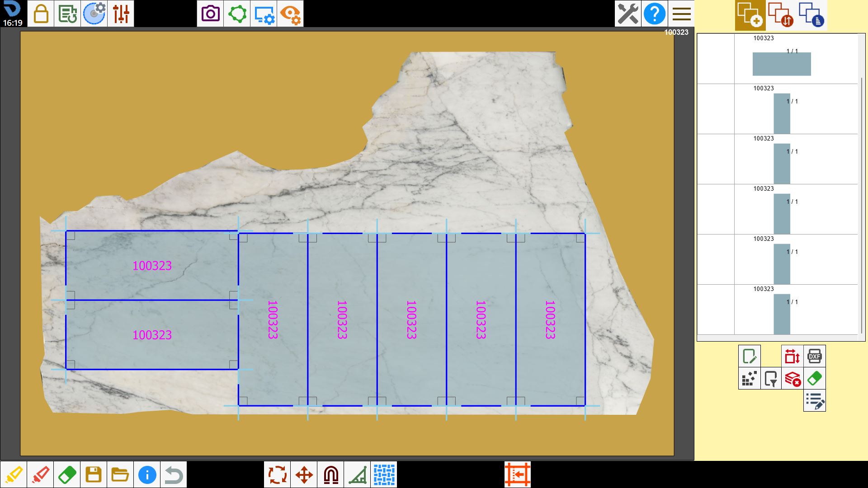Open the wrench and screwdriver tools
Image resolution: width=868 pixels, height=488 pixels.
click(628, 14)
